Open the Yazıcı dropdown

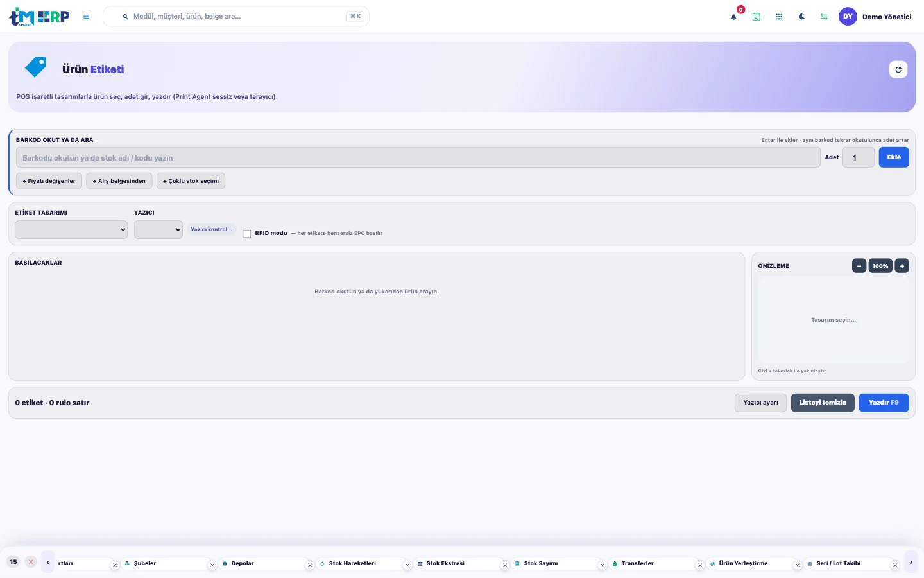(x=158, y=230)
